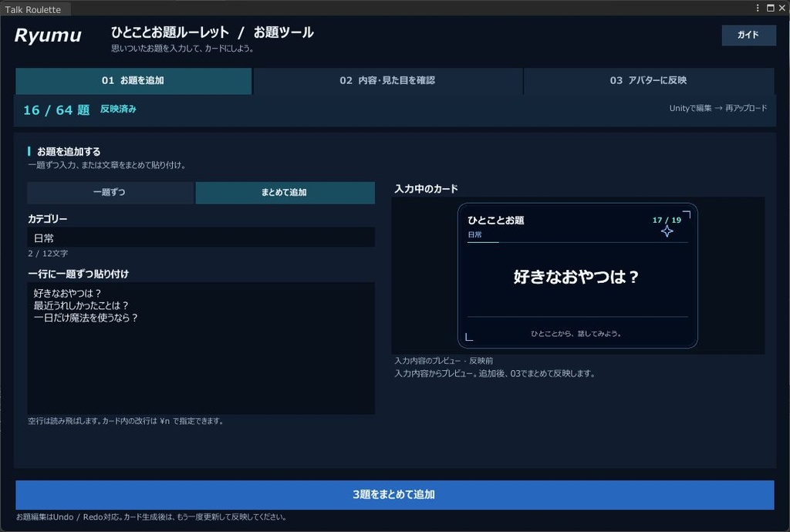Click the sparkle star icon on card preview
The height and width of the screenshot is (532, 790).
(x=667, y=231)
